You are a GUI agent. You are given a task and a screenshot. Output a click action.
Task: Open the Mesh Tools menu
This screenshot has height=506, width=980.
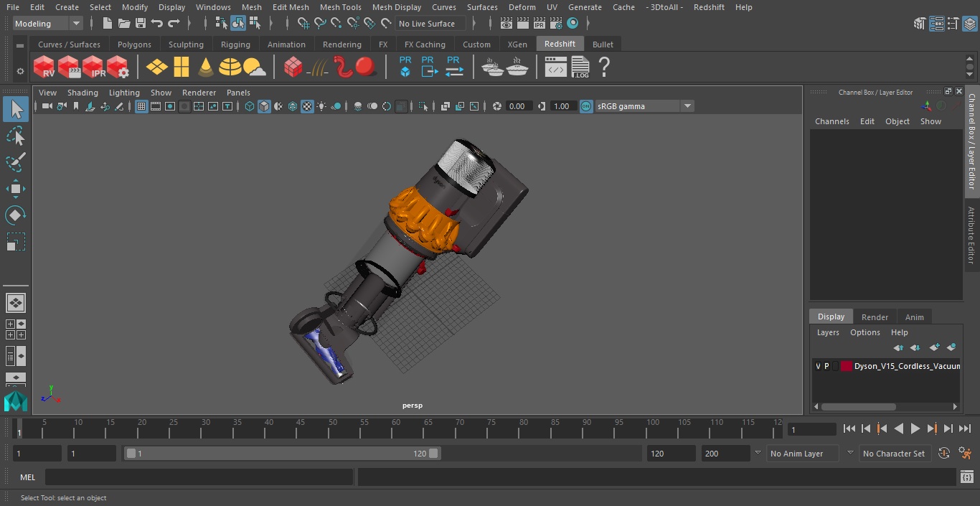340,7
